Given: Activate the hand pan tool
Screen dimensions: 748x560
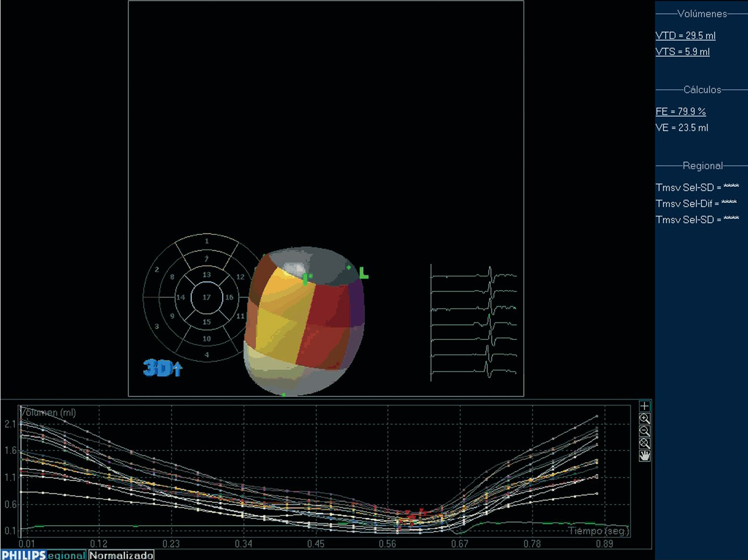Looking at the screenshot, I should coord(644,456).
